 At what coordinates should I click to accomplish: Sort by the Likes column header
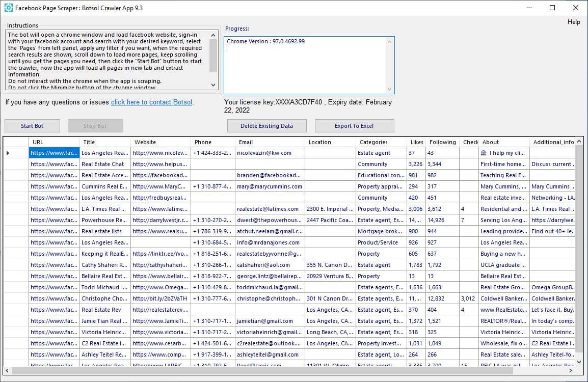416,142
